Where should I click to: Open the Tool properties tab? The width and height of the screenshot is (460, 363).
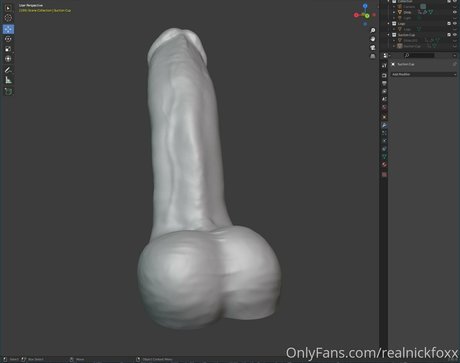(x=384, y=65)
